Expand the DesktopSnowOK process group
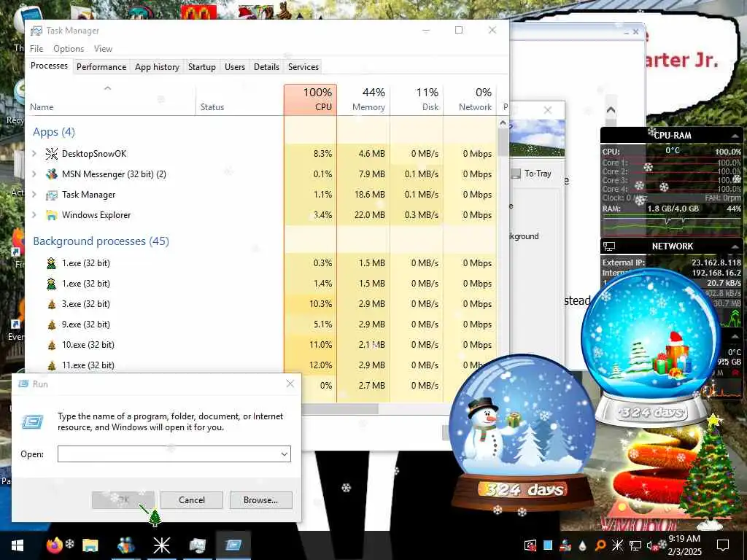747x560 pixels. (x=34, y=154)
